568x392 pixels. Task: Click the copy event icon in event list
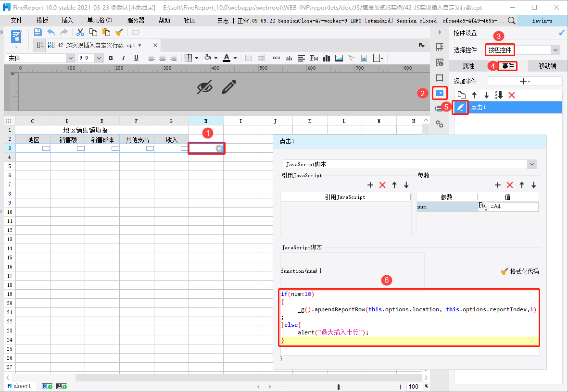tap(462, 95)
